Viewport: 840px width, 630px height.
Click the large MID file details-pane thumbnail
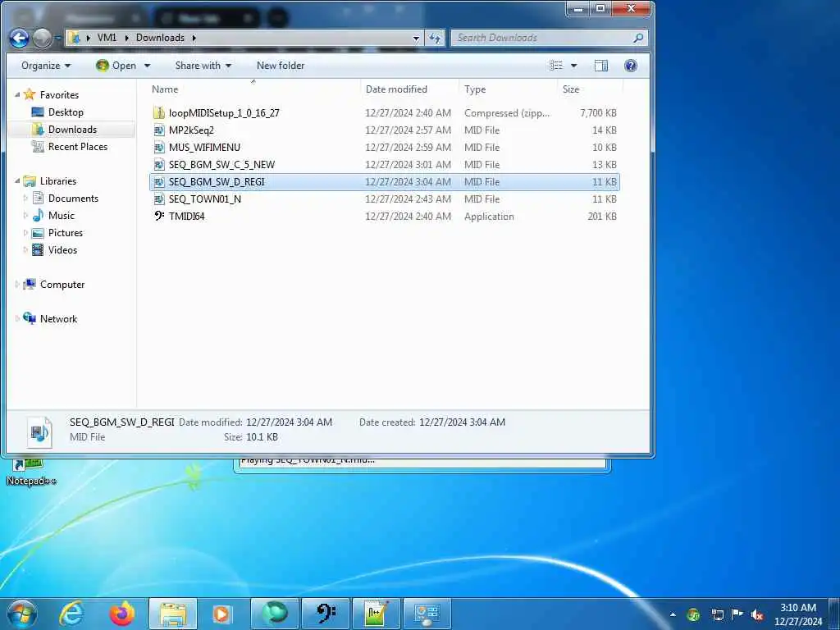pyautogui.click(x=39, y=431)
